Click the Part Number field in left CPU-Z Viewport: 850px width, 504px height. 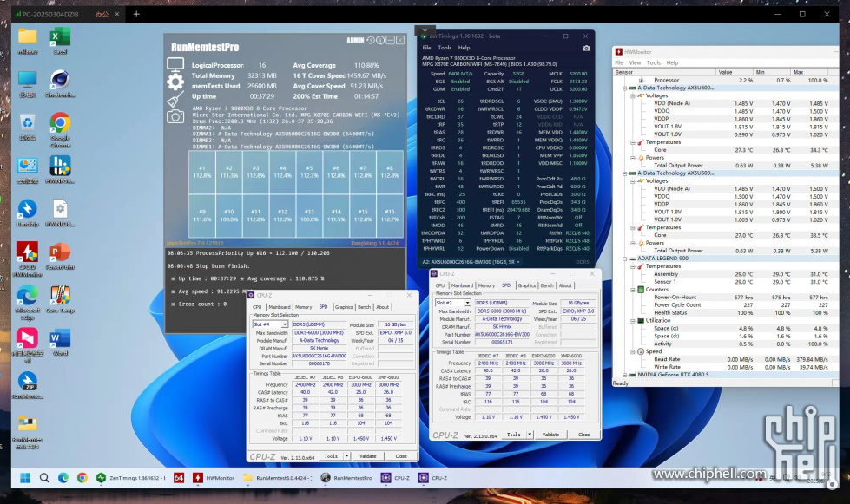click(320, 357)
